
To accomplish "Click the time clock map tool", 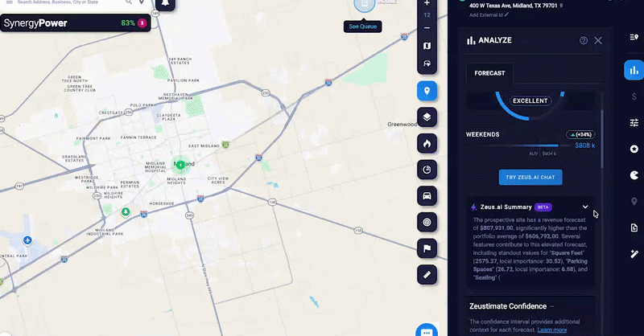I will [427, 170].
